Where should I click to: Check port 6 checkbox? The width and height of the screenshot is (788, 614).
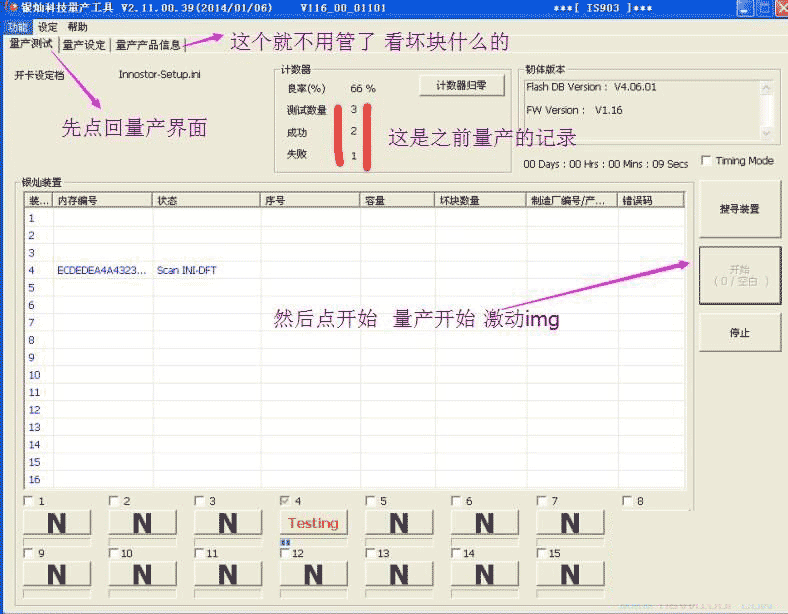456,500
